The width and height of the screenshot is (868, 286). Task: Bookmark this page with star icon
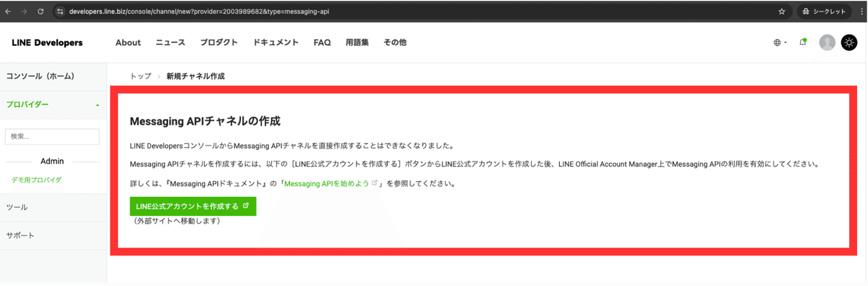click(782, 12)
